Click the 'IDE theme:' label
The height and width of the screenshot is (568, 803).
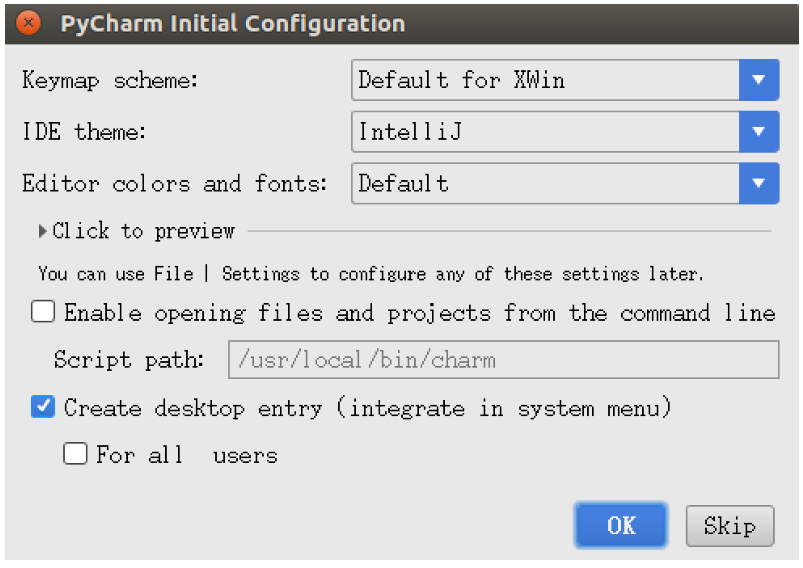pyautogui.click(x=84, y=132)
